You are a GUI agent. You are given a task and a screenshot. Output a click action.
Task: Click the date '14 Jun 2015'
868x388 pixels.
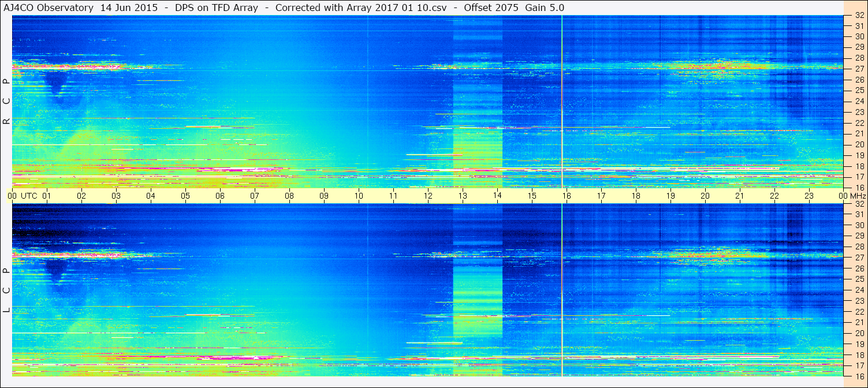coord(128,8)
